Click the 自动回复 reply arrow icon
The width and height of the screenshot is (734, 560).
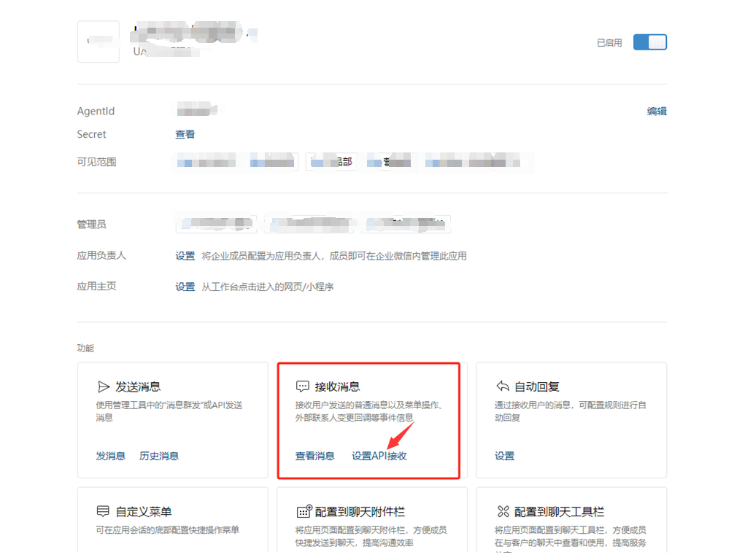(x=503, y=386)
